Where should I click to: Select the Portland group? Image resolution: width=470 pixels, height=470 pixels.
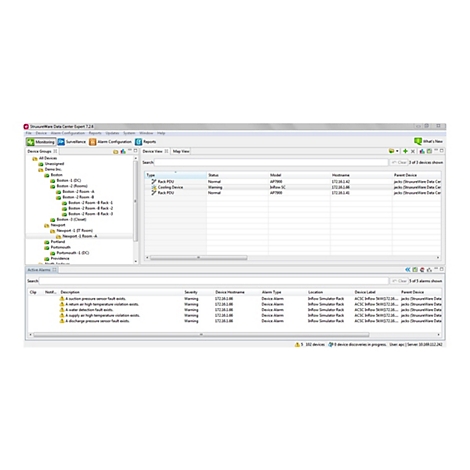(x=58, y=242)
